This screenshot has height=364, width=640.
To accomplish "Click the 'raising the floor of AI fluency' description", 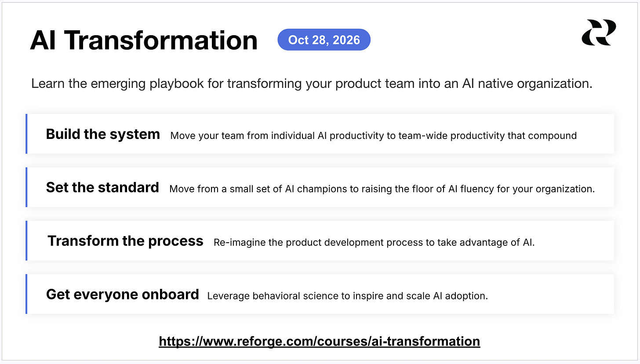I will pyautogui.click(x=382, y=189).
